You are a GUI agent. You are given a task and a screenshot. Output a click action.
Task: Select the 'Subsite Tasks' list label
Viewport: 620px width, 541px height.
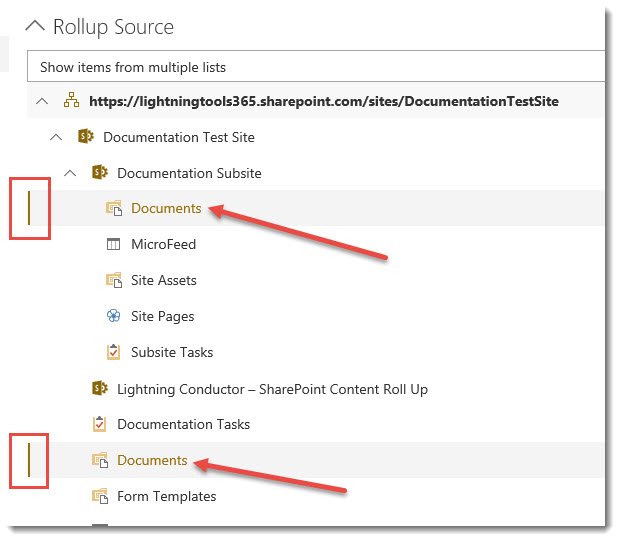pos(172,352)
